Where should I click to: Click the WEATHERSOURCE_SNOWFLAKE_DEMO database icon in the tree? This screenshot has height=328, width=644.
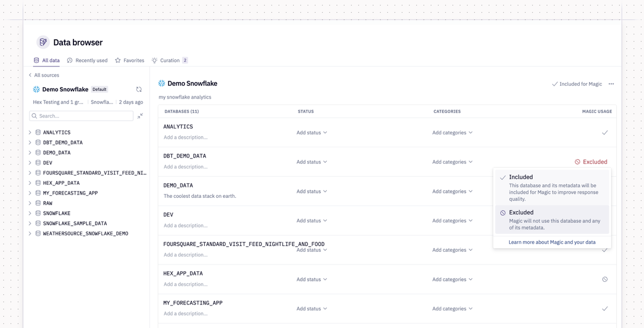point(38,233)
